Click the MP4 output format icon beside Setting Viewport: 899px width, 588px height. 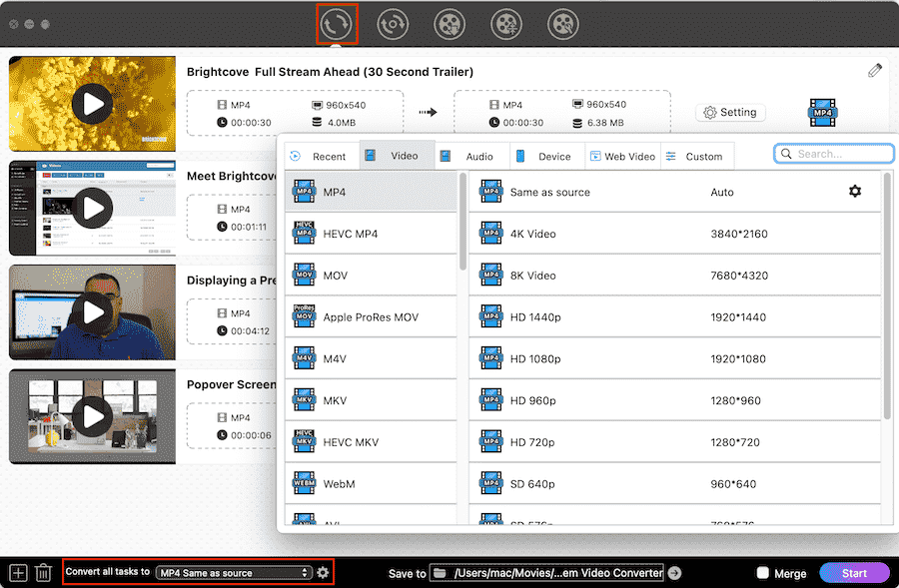[x=823, y=113]
